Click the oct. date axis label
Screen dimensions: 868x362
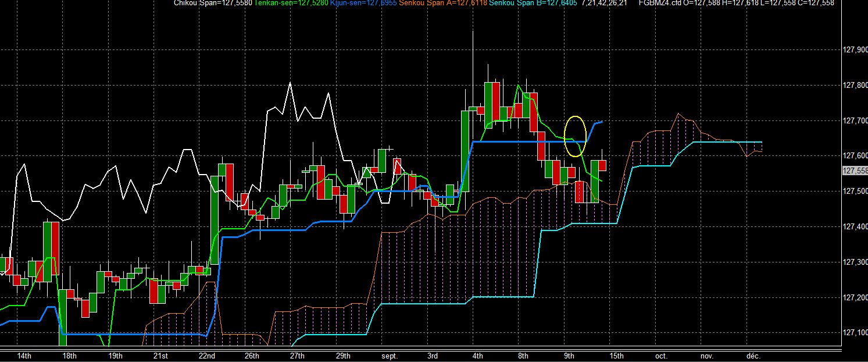pyautogui.click(x=660, y=356)
